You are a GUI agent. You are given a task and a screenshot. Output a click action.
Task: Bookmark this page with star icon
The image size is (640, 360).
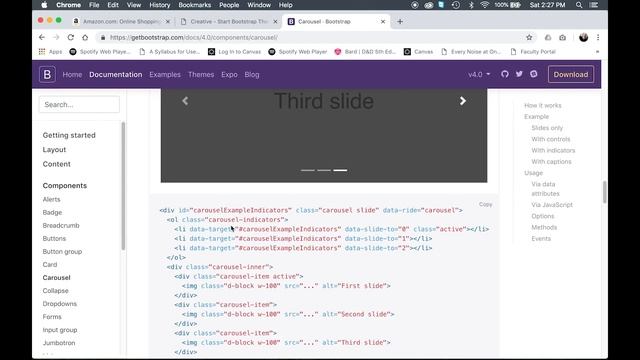tap(529, 38)
